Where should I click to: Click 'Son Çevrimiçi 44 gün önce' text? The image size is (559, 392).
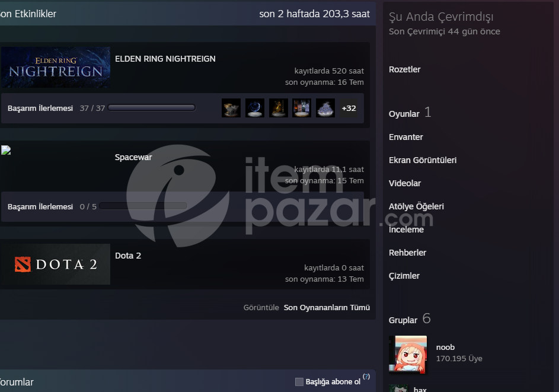pos(444,31)
